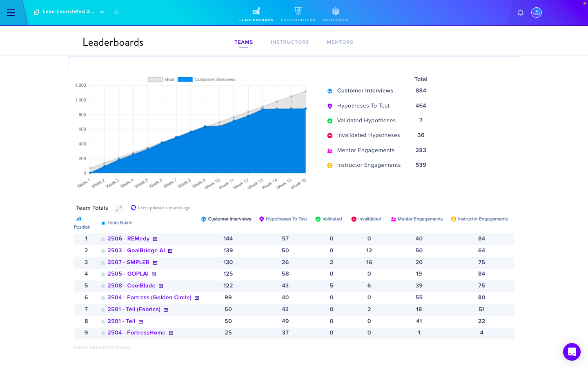Star the 2501 - Tell (Fabrica) team
This screenshot has height=368, width=588.
tap(103, 310)
